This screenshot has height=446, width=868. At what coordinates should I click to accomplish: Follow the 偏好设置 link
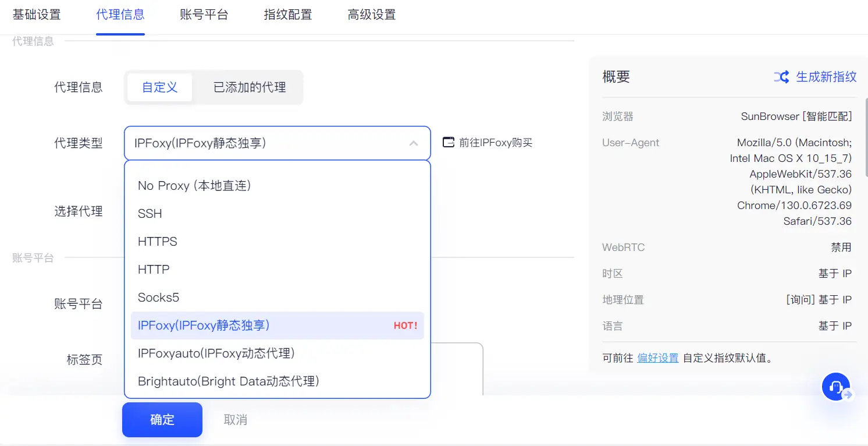pos(658,358)
